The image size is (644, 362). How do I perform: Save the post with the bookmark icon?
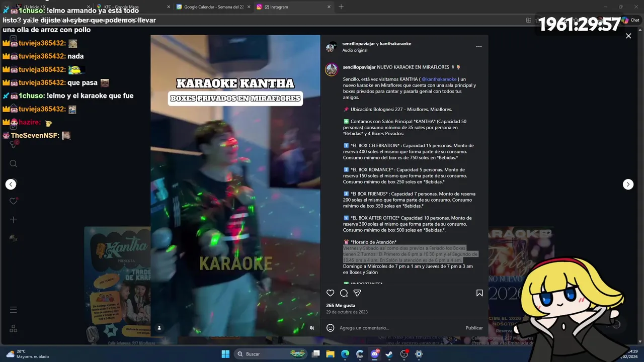pyautogui.click(x=479, y=293)
